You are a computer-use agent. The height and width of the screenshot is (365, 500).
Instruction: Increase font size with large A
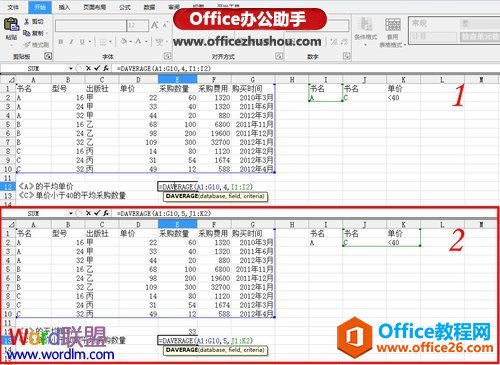click(x=155, y=25)
